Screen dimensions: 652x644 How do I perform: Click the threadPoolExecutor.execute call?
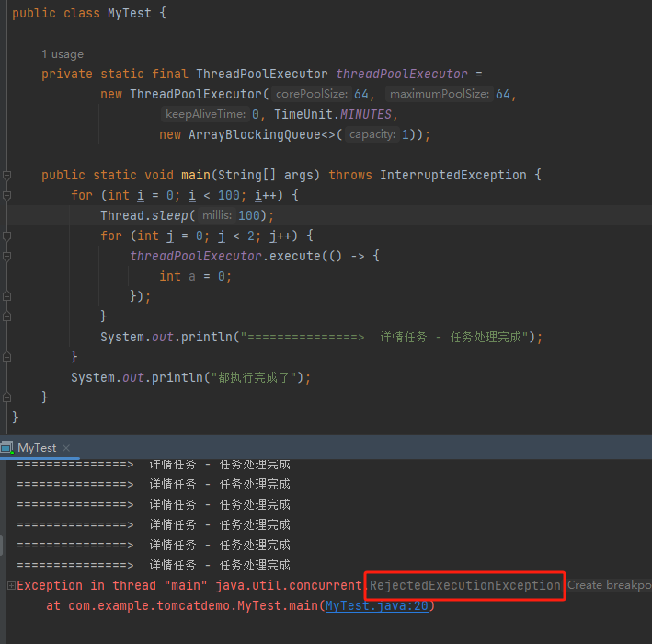254,256
